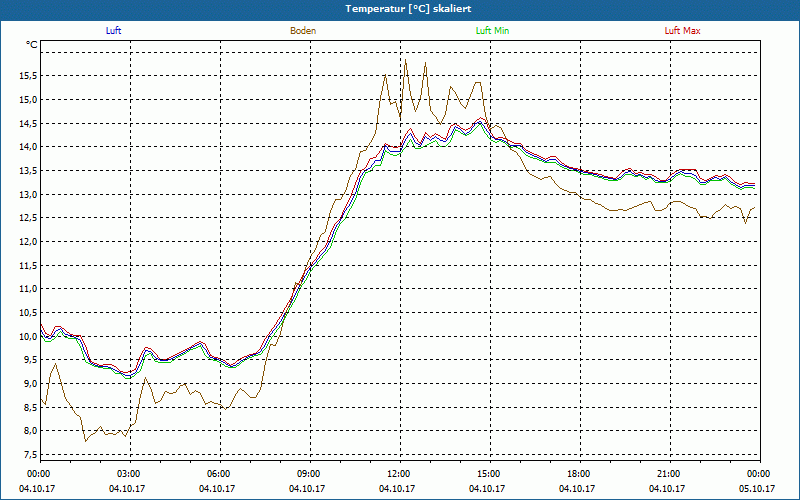Screen dimensions: 800x500
Task: Click the 10,0 value on temperature axis
Action: click(x=29, y=336)
